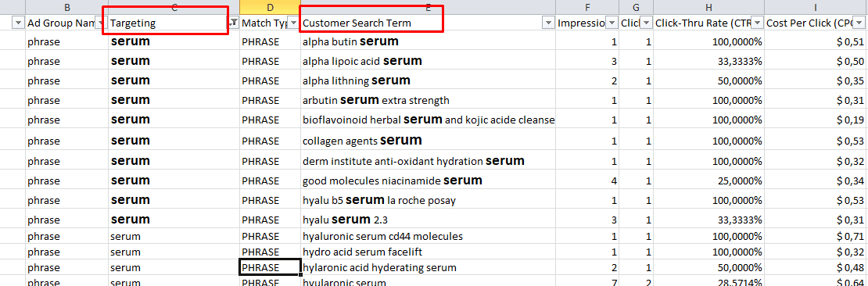
Task: Select column D header
Action: pyautogui.click(x=270, y=7)
